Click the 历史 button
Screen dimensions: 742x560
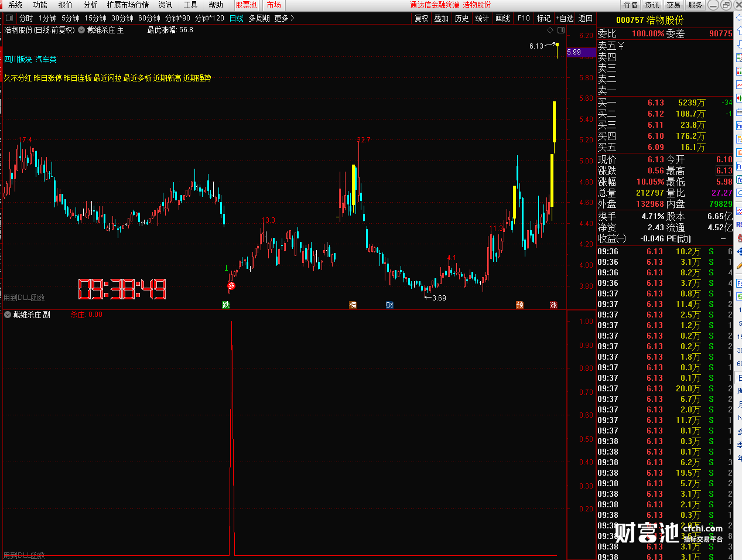tap(462, 18)
